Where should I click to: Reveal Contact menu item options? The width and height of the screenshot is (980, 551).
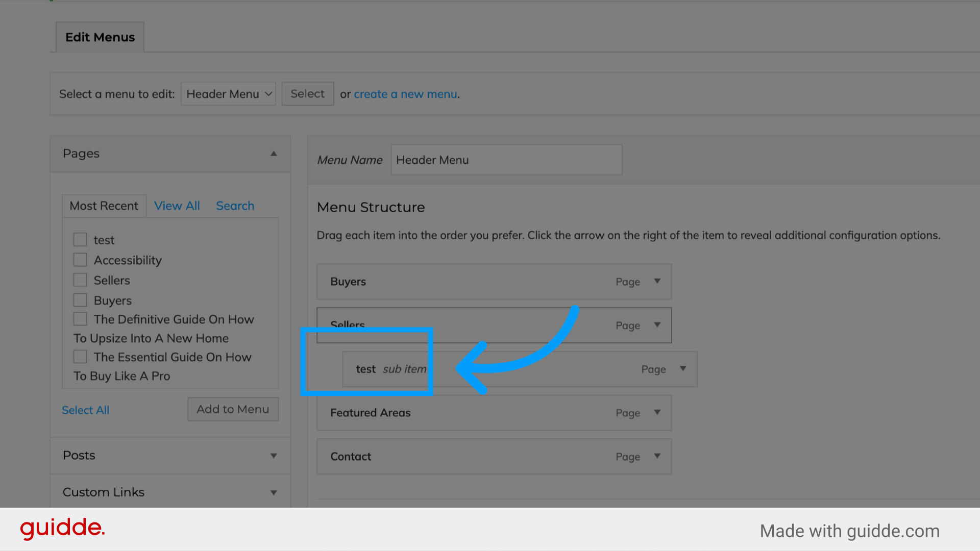tap(657, 457)
